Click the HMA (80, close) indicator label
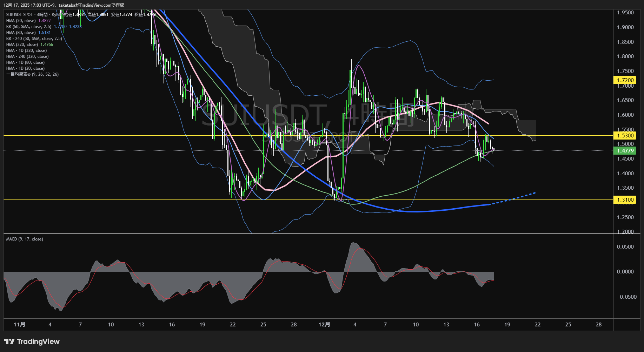Viewport: 644px width, 352px height. tap(21, 33)
